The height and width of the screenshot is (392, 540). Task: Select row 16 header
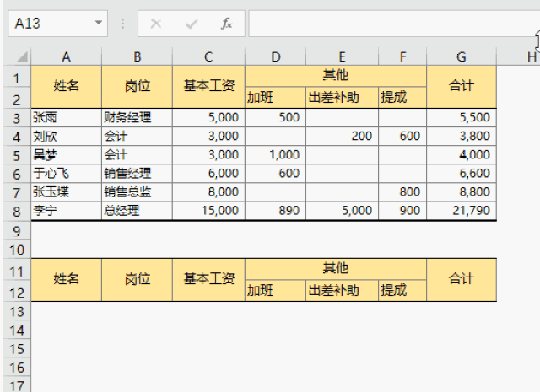[17, 368]
